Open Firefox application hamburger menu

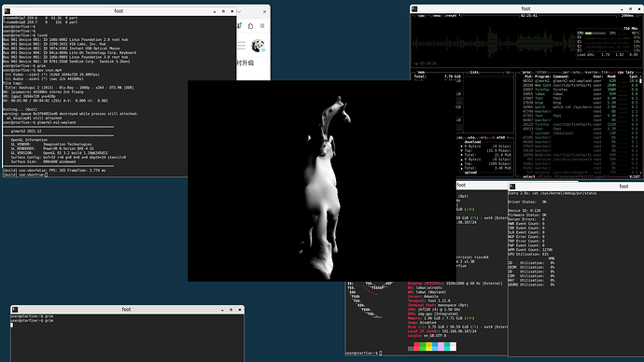(x=262, y=26)
